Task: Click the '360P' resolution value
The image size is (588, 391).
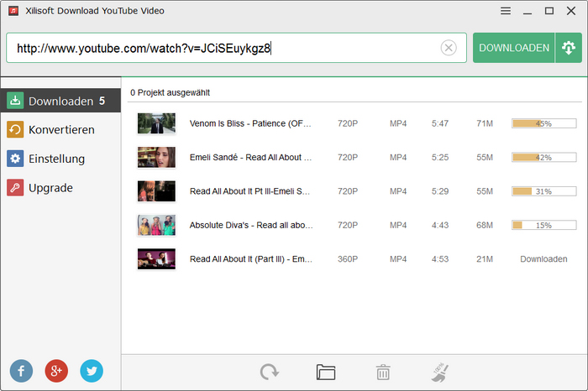Action: [x=348, y=259]
